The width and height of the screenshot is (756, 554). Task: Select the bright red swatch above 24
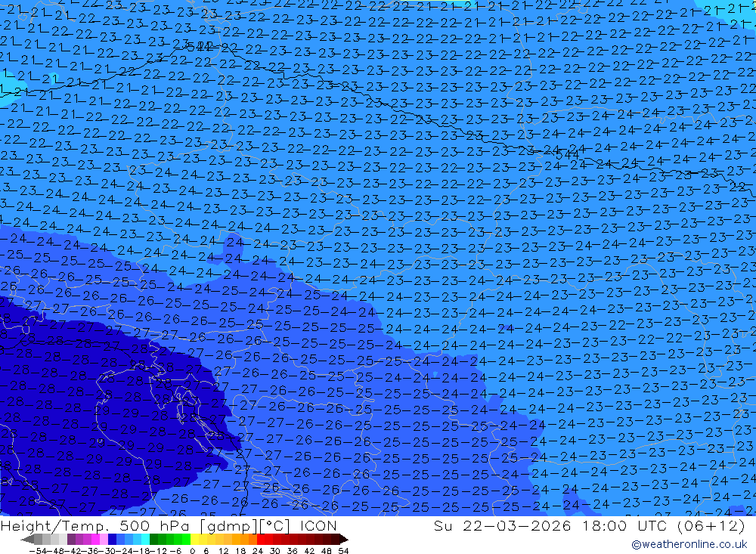pos(261,539)
